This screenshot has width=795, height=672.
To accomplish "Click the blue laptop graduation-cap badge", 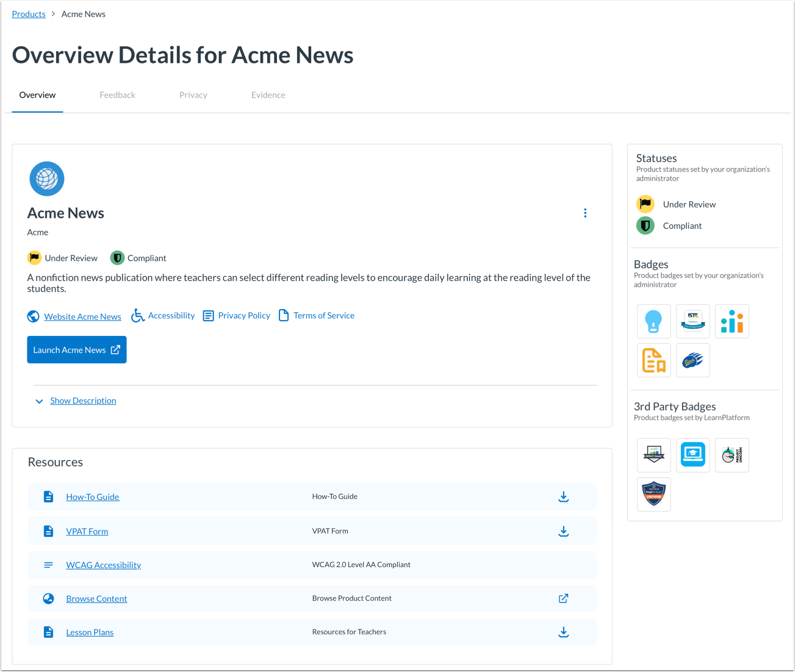I will pos(692,455).
